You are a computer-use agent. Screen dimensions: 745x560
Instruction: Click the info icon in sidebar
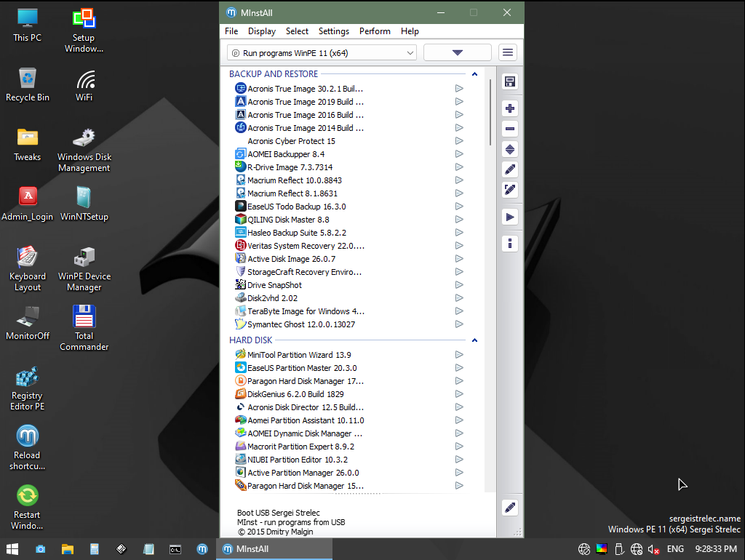click(x=510, y=244)
